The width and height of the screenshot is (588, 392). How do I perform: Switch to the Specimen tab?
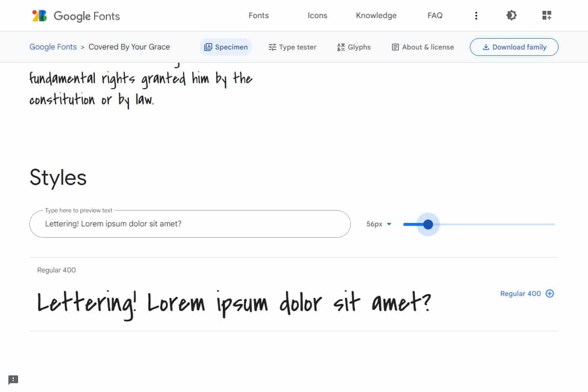pos(226,47)
